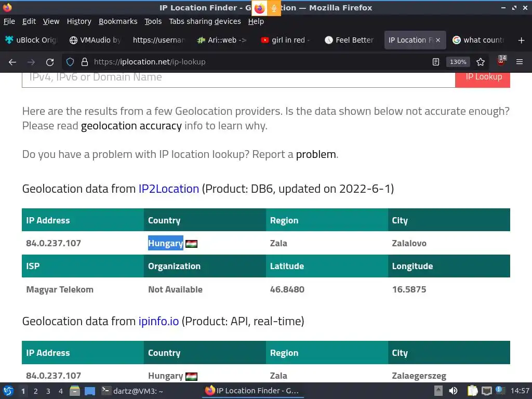Switch to workspace 3
The width and height of the screenshot is (532, 399).
[48, 391]
